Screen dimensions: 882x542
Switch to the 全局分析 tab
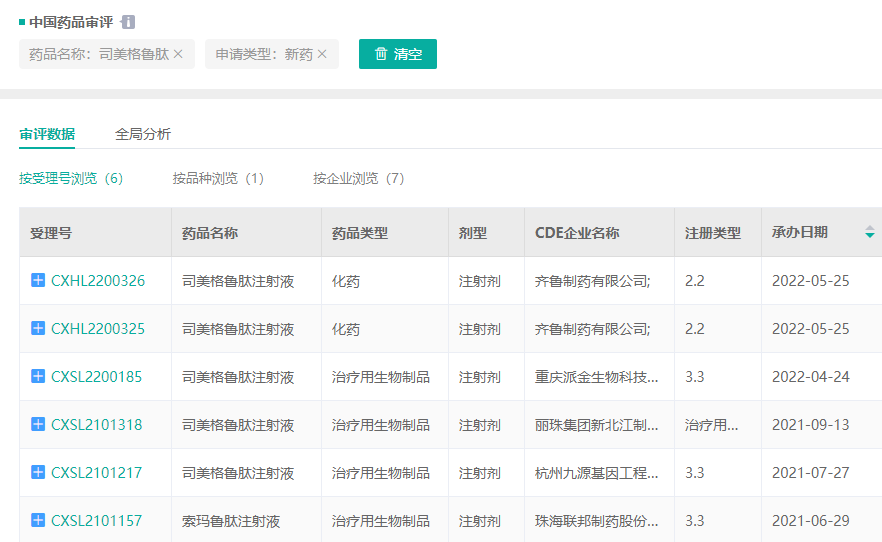click(143, 134)
